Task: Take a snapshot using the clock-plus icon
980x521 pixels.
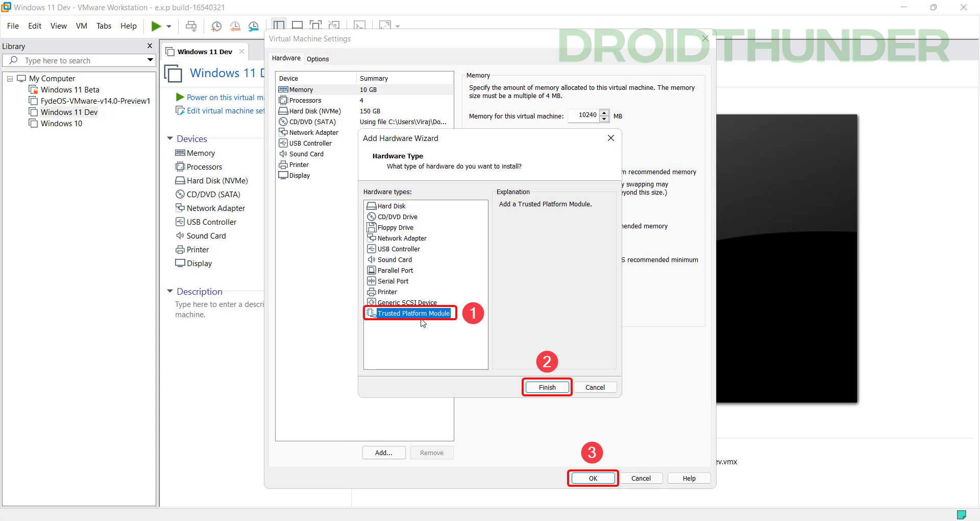Action: pyautogui.click(x=216, y=26)
